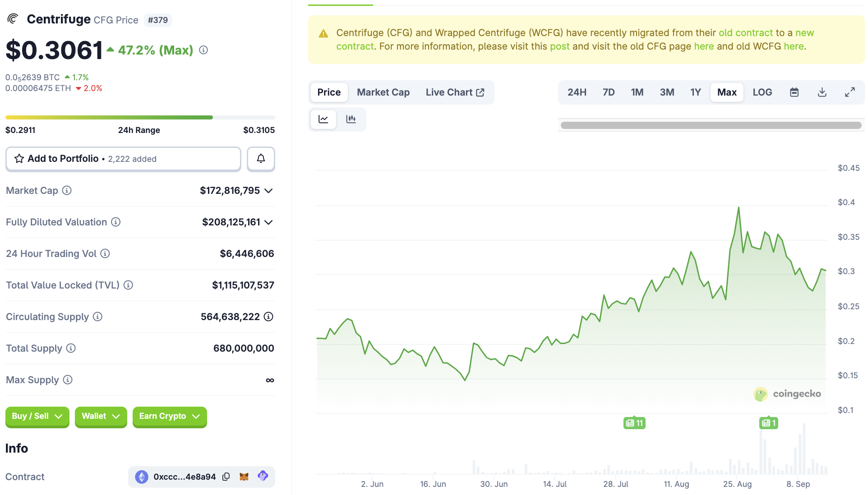Expand Market Cap details chevron
Image resolution: width=868 pixels, height=495 pixels.
pos(268,191)
